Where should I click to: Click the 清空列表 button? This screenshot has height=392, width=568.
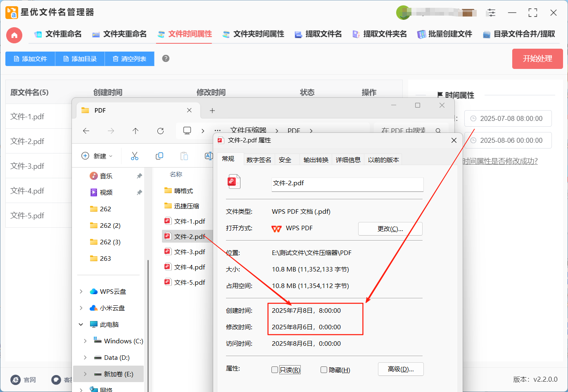pos(129,59)
